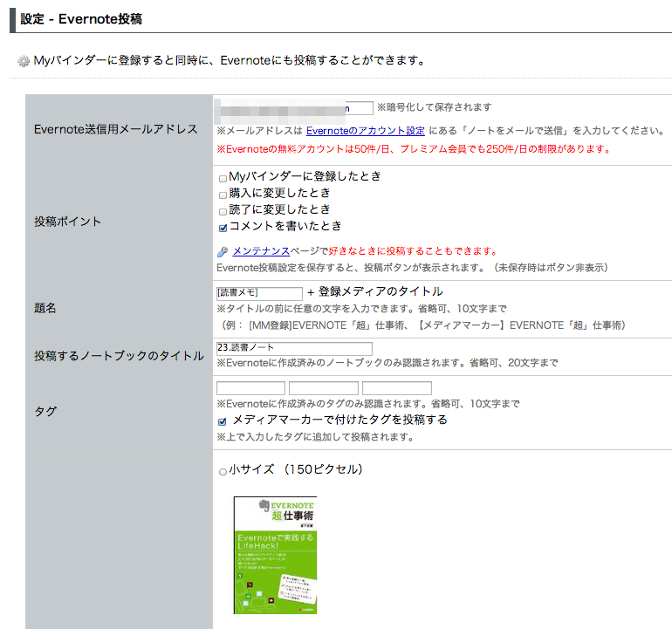Select the middle tag input box

click(x=324, y=388)
